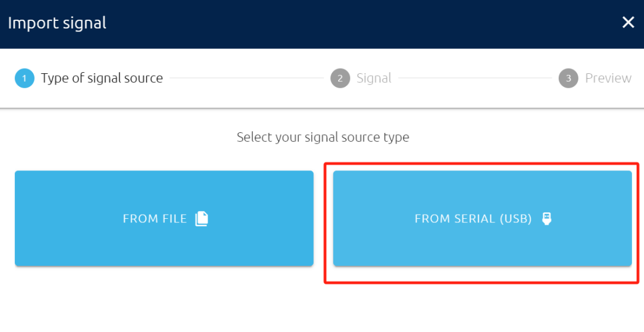Screen dimensions: 644x332
Task: Click the USB plug icon
Action: pyautogui.click(x=546, y=219)
